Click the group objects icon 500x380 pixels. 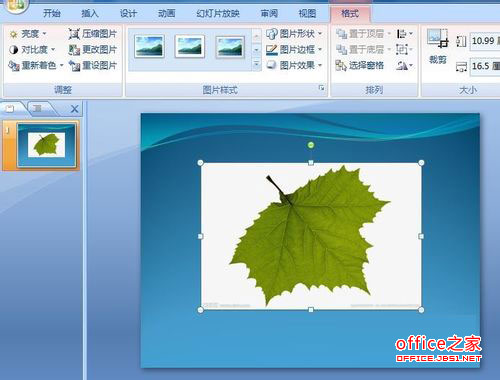pyautogui.click(x=405, y=50)
